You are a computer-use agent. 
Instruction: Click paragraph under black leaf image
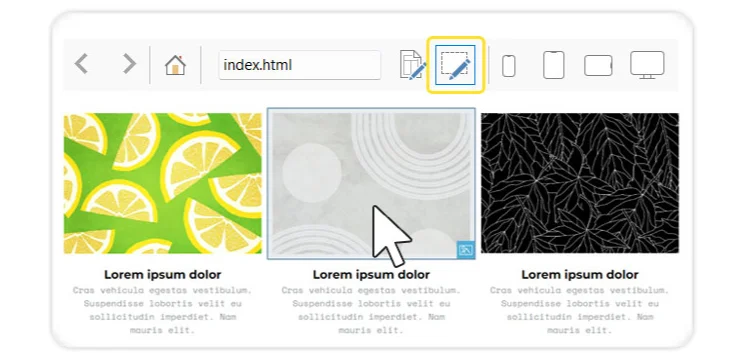click(x=580, y=310)
